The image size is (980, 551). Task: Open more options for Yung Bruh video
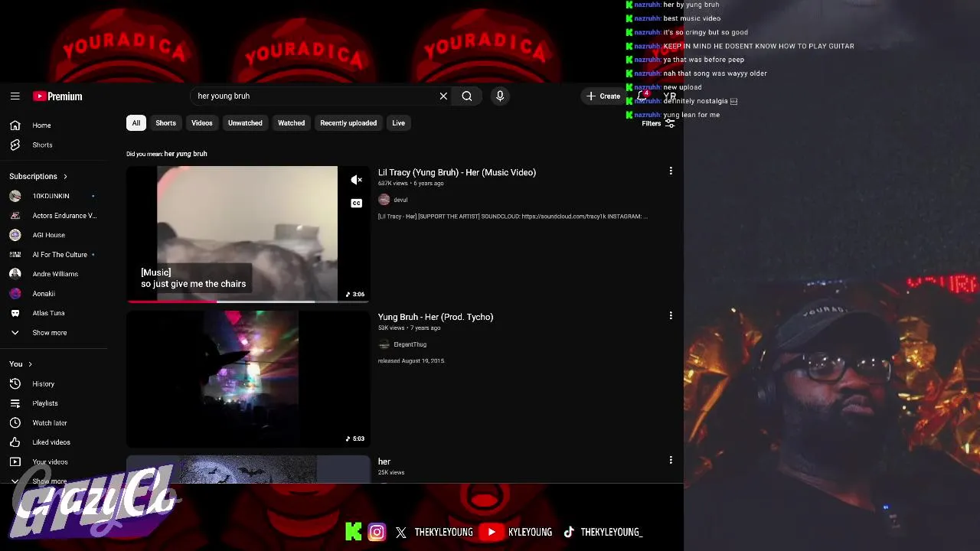coord(671,315)
